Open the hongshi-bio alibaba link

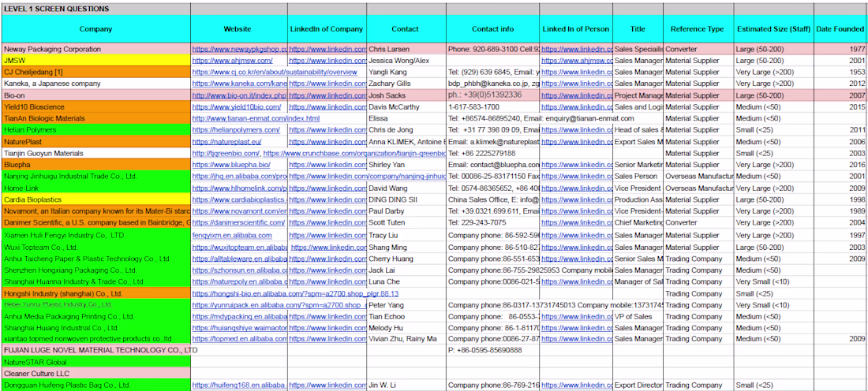click(295, 293)
